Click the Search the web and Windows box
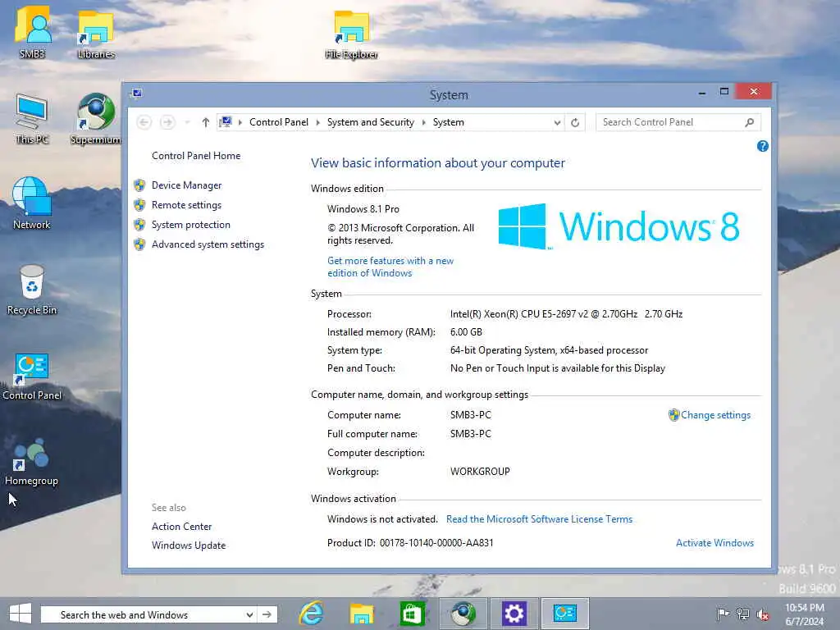Viewport: 840px width, 630px height. point(144,614)
